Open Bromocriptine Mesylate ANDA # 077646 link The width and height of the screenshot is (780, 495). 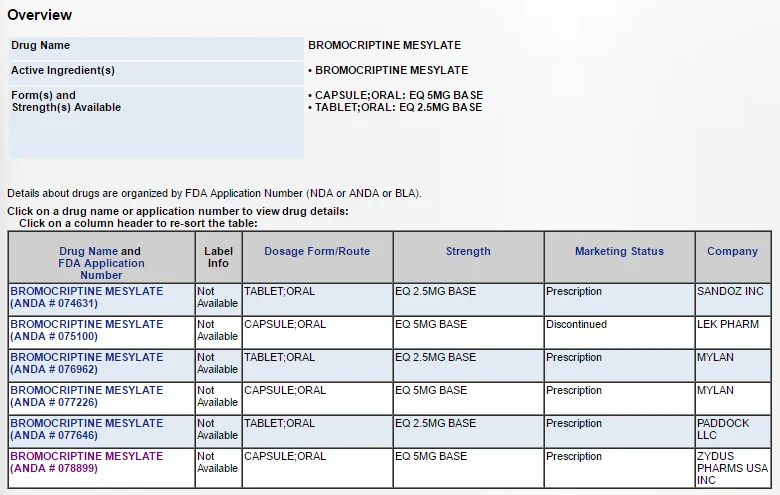tap(87, 429)
